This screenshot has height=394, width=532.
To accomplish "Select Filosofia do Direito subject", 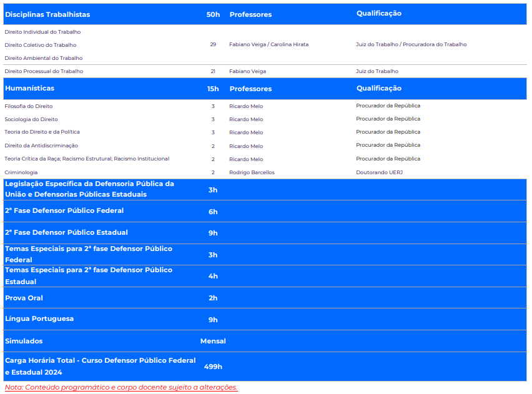I will (29, 106).
